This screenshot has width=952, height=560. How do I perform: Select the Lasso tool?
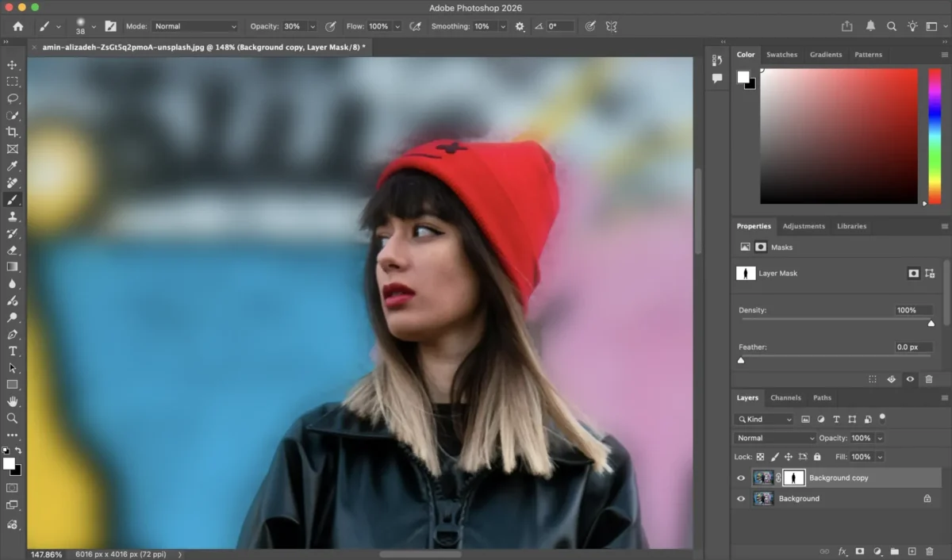coord(12,98)
